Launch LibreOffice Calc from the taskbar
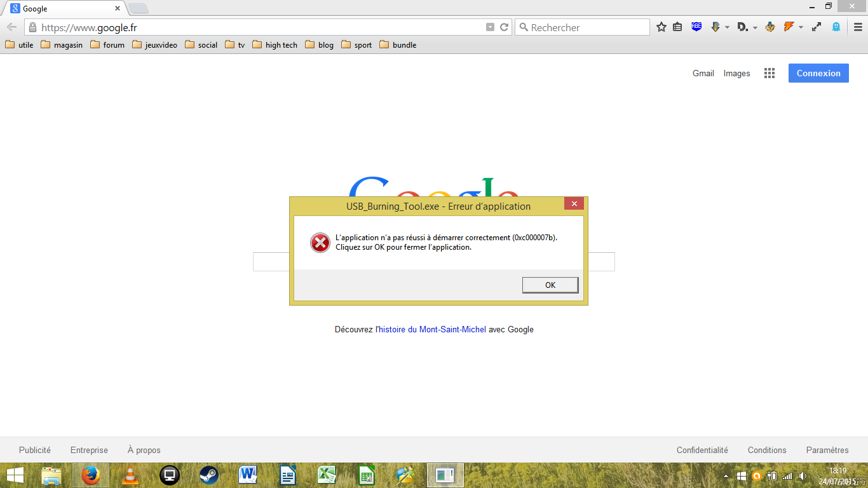Image resolution: width=868 pixels, height=488 pixels. click(x=366, y=475)
